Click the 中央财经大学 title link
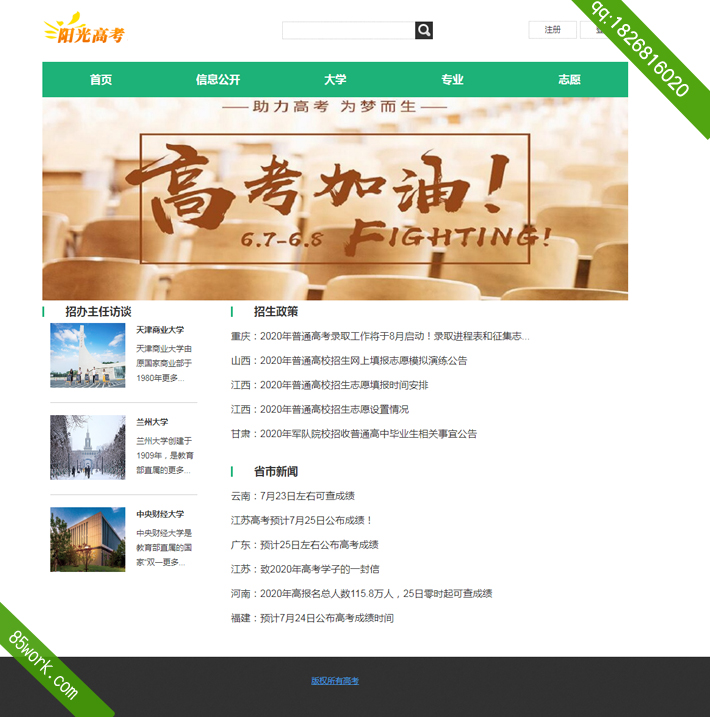Screen dimensions: 710x717 [x=160, y=514]
